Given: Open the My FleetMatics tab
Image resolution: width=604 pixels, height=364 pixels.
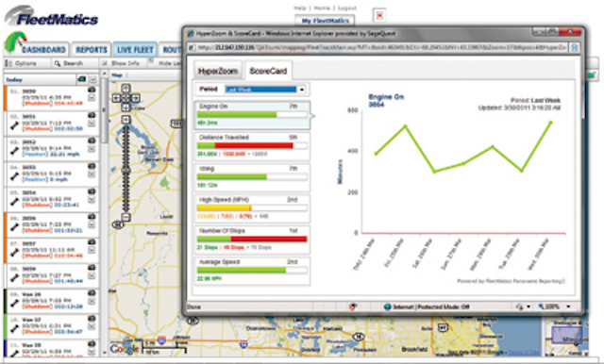Looking at the screenshot, I should (x=326, y=21).
